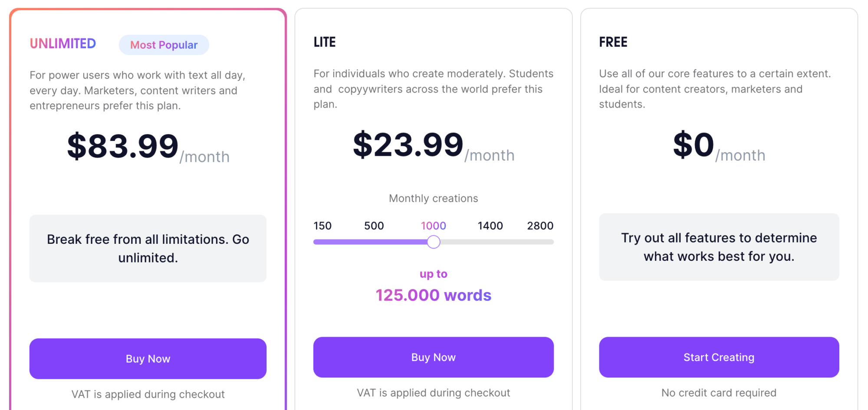Screen dimensions: 868x410
Task: Click the 125.000 words limit text
Action: pyautogui.click(x=433, y=295)
